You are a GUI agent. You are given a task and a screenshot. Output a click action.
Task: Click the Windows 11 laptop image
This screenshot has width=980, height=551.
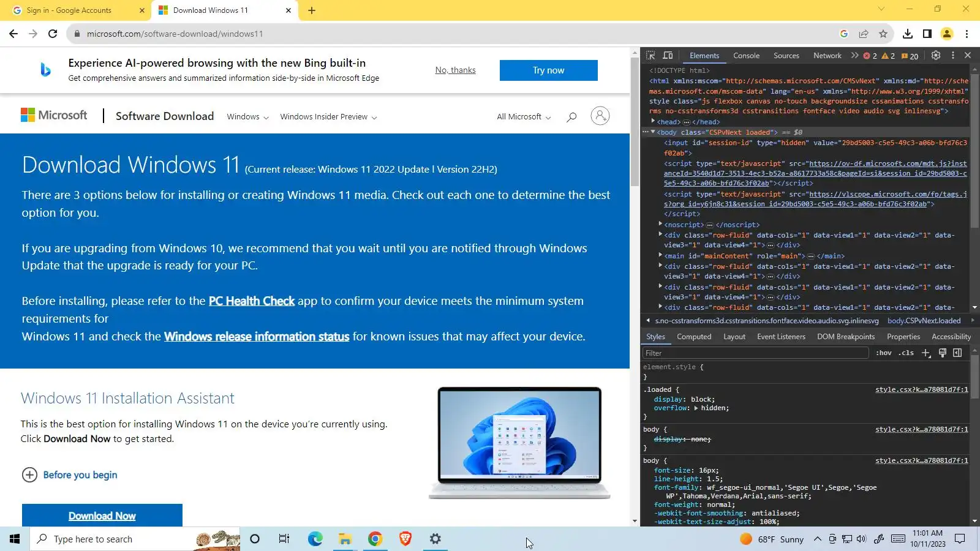519,443
